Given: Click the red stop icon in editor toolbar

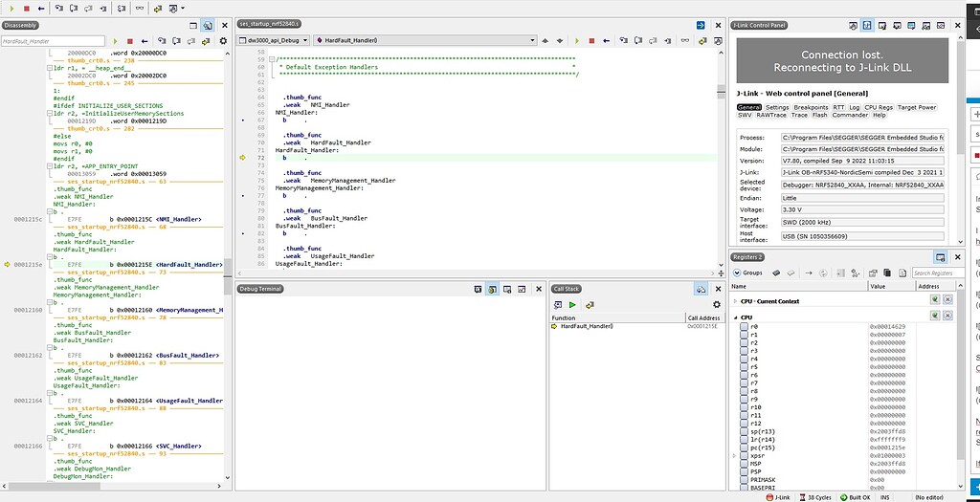Looking at the screenshot, I should pos(591,41).
